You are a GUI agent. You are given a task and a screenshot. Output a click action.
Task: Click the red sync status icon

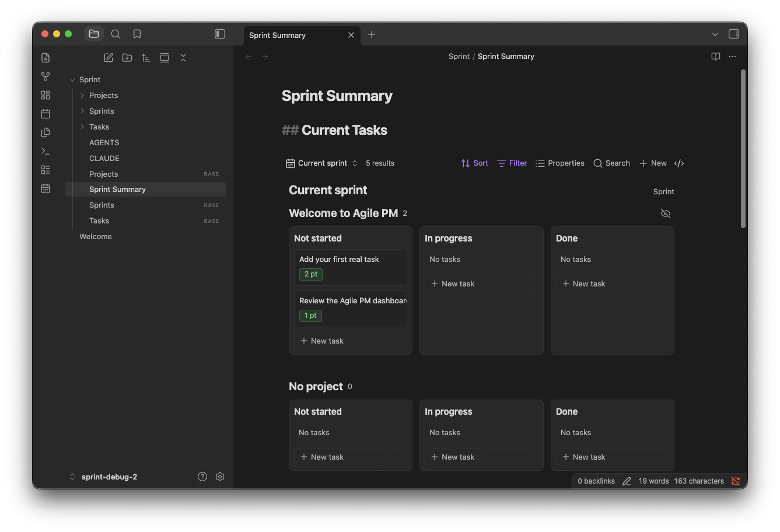(736, 481)
